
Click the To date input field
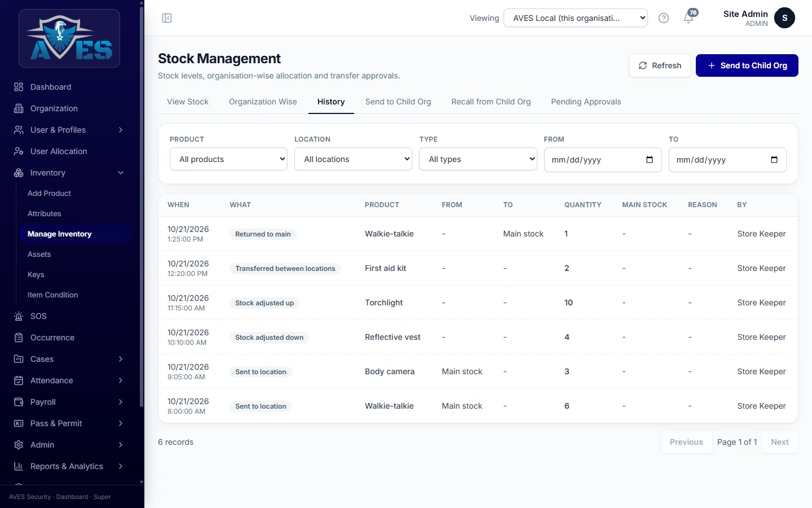[x=727, y=160]
